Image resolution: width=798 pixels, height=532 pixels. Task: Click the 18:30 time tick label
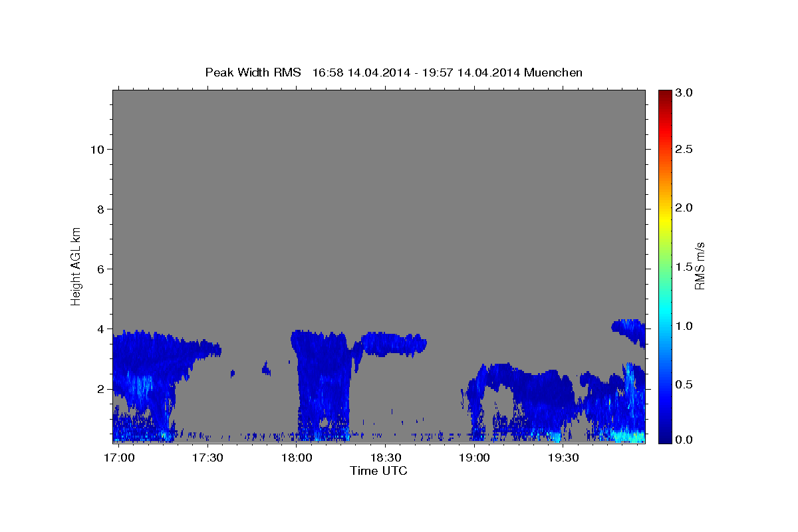pyautogui.click(x=385, y=458)
